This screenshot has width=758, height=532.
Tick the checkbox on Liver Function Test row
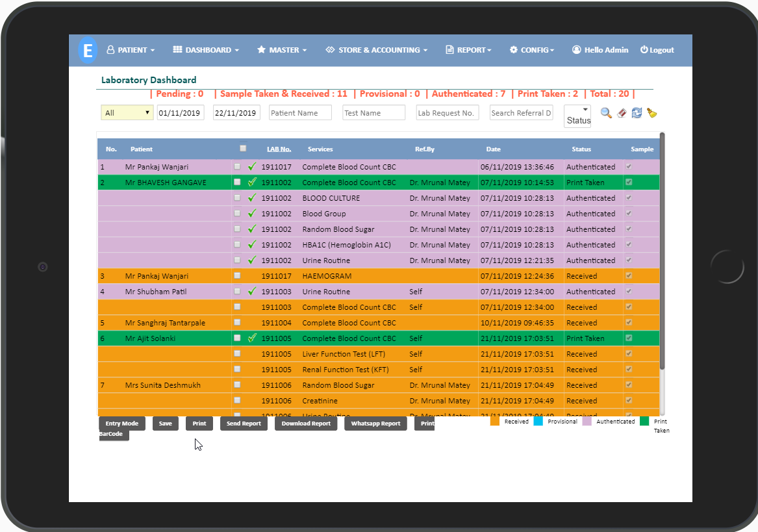[x=237, y=354]
